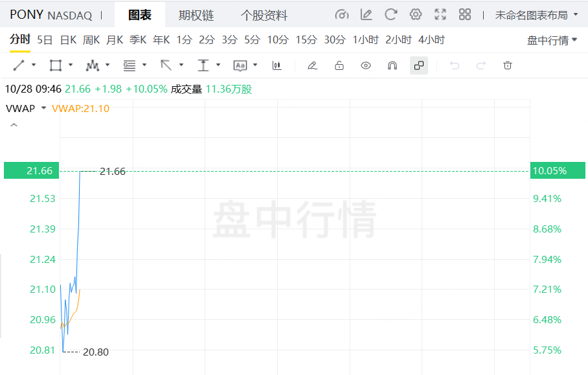Click PONY ticker symbol
This screenshot has height=375, width=588.
[x=27, y=15]
